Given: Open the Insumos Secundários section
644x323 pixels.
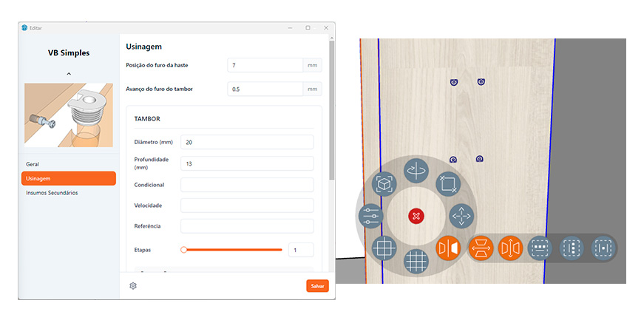Looking at the screenshot, I should (x=52, y=193).
